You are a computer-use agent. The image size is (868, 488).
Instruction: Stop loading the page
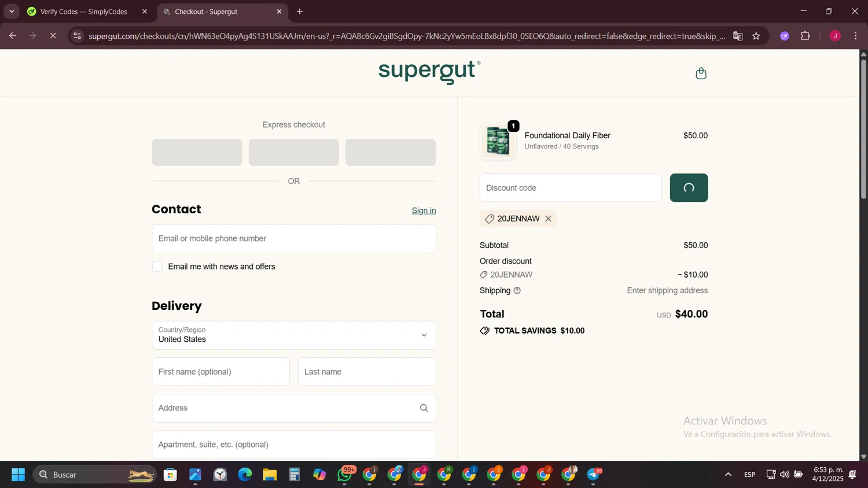(53, 36)
